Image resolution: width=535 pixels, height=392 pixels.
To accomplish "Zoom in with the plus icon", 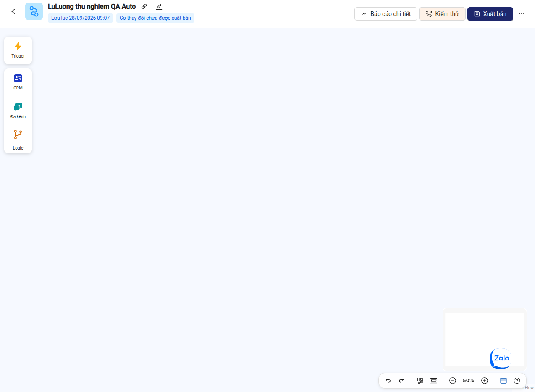I will coord(485,381).
